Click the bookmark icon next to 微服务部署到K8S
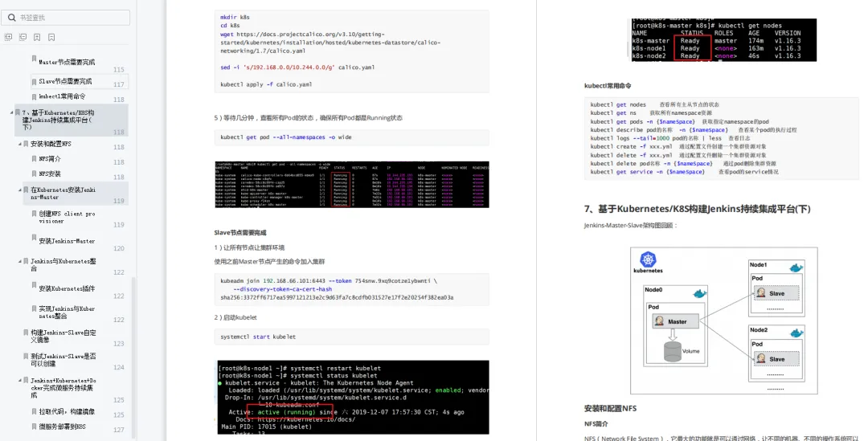Viewport: 868px width, 441px height. tap(34, 427)
